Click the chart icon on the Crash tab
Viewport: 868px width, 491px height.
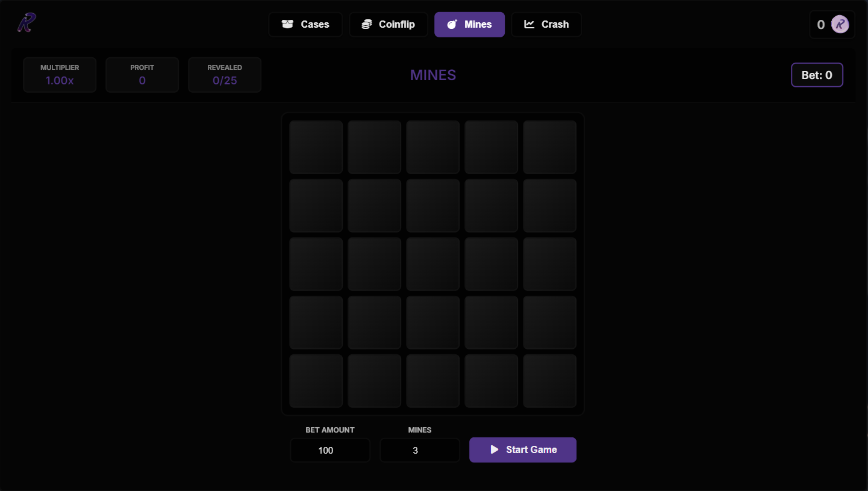(x=529, y=25)
